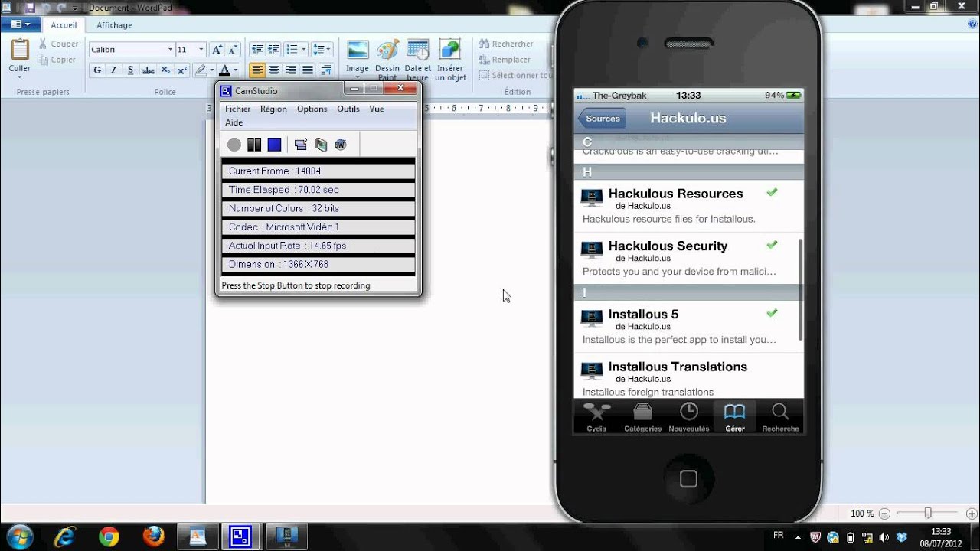Align text right

click(x=291, y=70)
